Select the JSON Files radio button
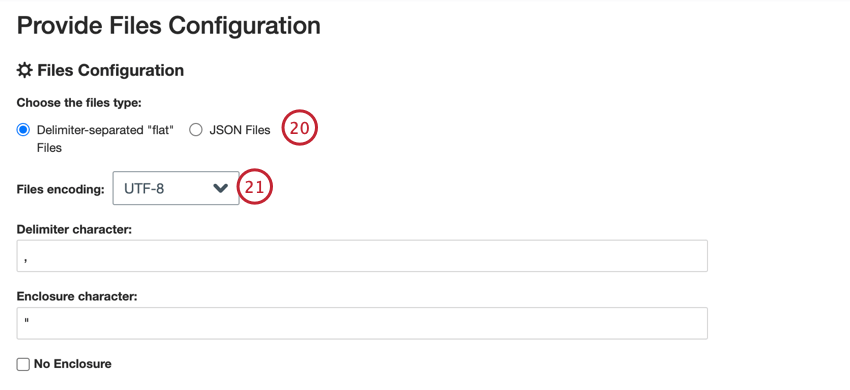The image size is (850, 390). [196, 130]
